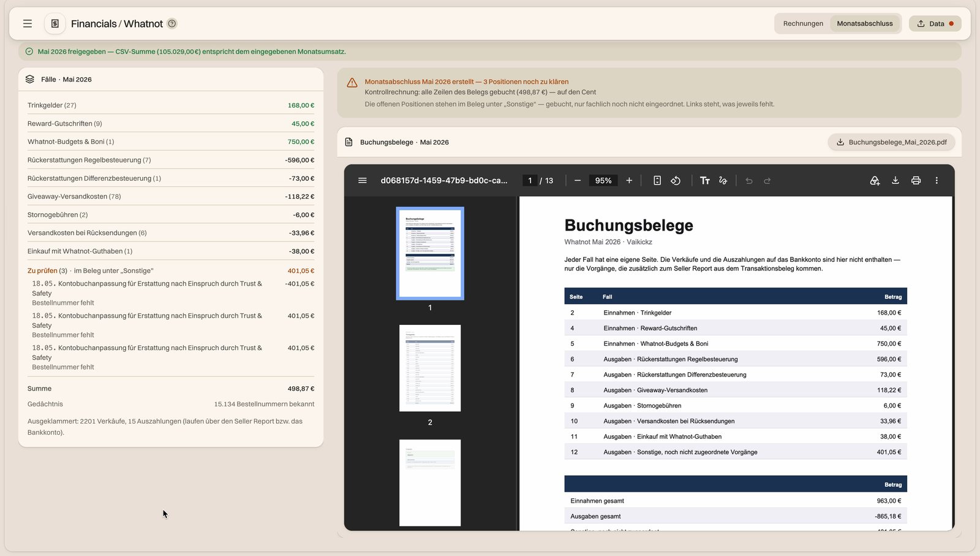
Task: Click the Giveaway-Versandkosten (78) row
Action: tap(171, 196)
